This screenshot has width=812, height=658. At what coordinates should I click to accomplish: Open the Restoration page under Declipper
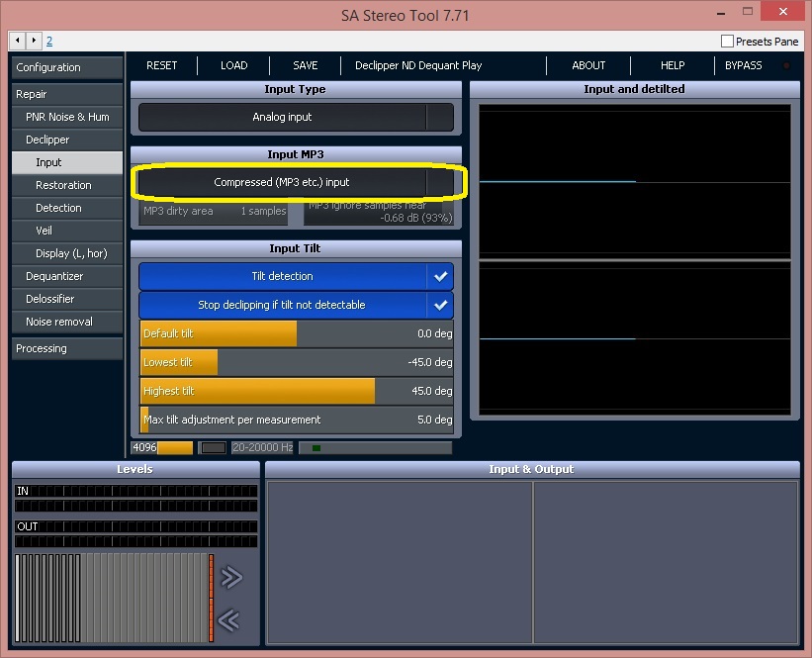tap(67, 185)
